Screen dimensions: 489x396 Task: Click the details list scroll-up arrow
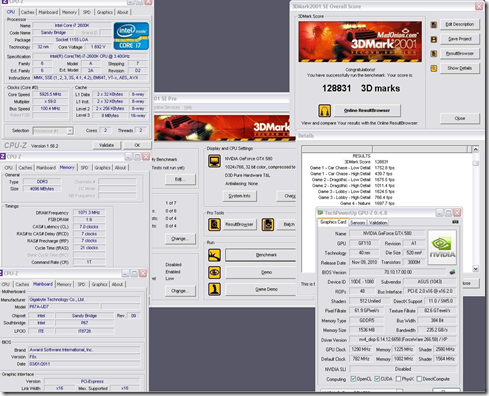476,149
